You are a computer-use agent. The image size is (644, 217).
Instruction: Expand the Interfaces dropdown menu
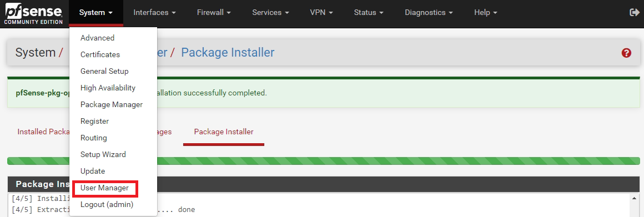pos(154,13)
